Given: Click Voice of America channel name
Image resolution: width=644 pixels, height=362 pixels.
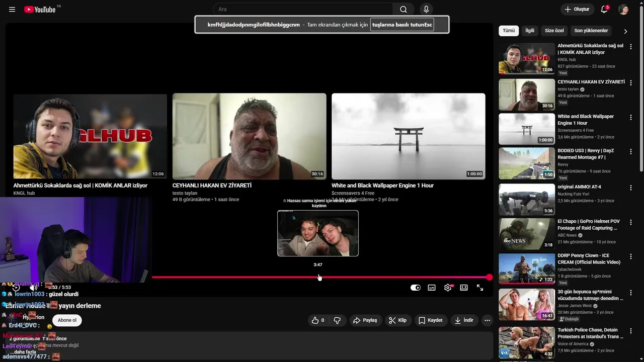Looking at the screenshot, I should tap(573, 344).
